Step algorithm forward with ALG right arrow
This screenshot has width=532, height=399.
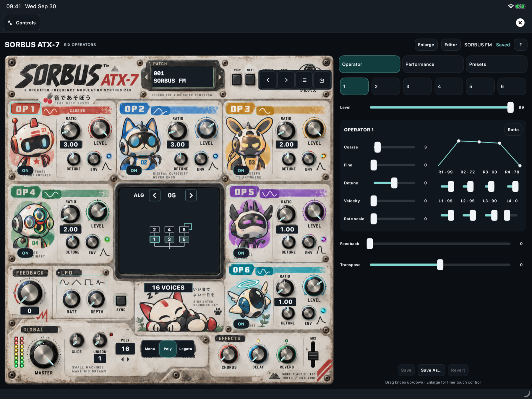pyautogui.click(x=191, y=196)
